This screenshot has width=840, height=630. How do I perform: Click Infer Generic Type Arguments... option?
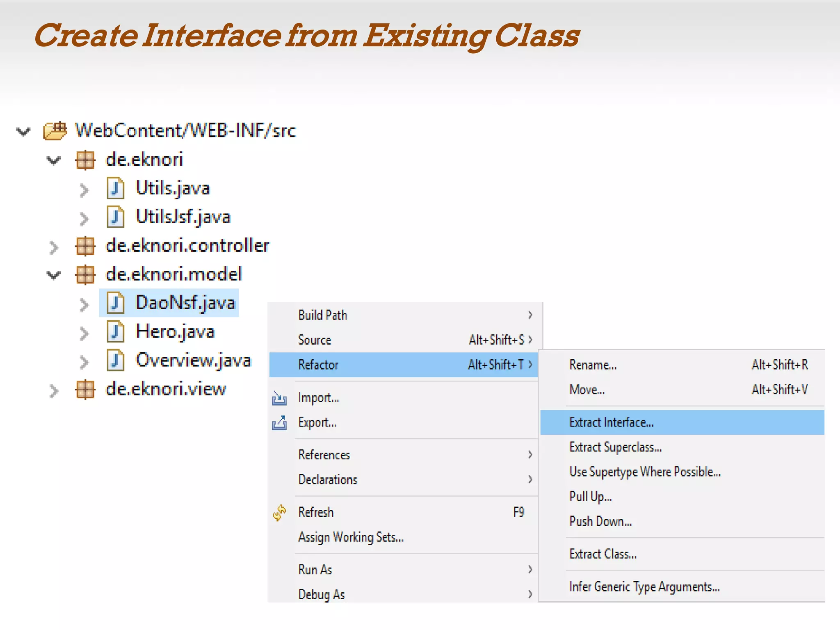pos(644,587)
